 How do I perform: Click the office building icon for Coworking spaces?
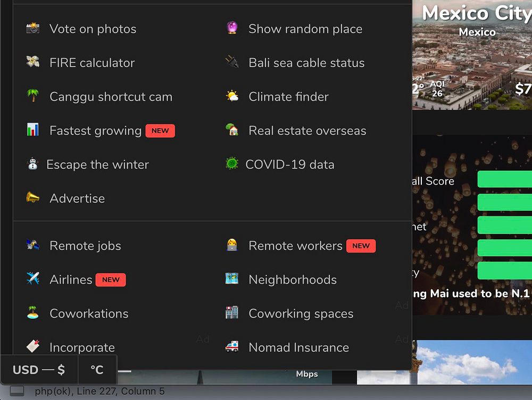[x=232, y=312]
